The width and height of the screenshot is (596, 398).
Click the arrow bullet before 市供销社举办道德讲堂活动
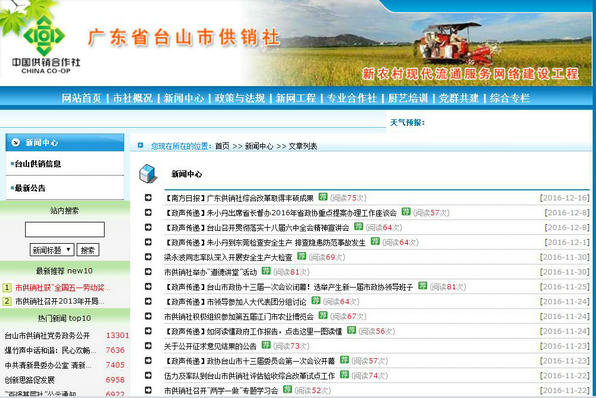tap(148, 272)
